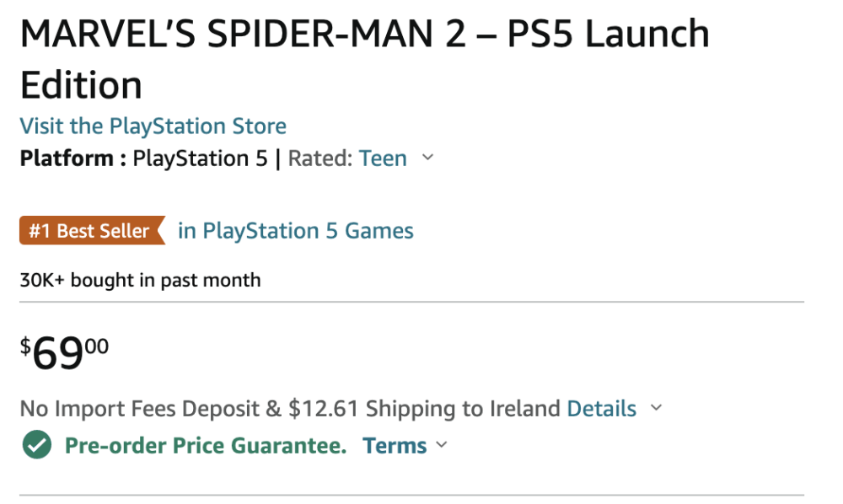This screenshot has height=504, width=843.
Task: Visit the PlayStation Store link
Action: [153, 126]
